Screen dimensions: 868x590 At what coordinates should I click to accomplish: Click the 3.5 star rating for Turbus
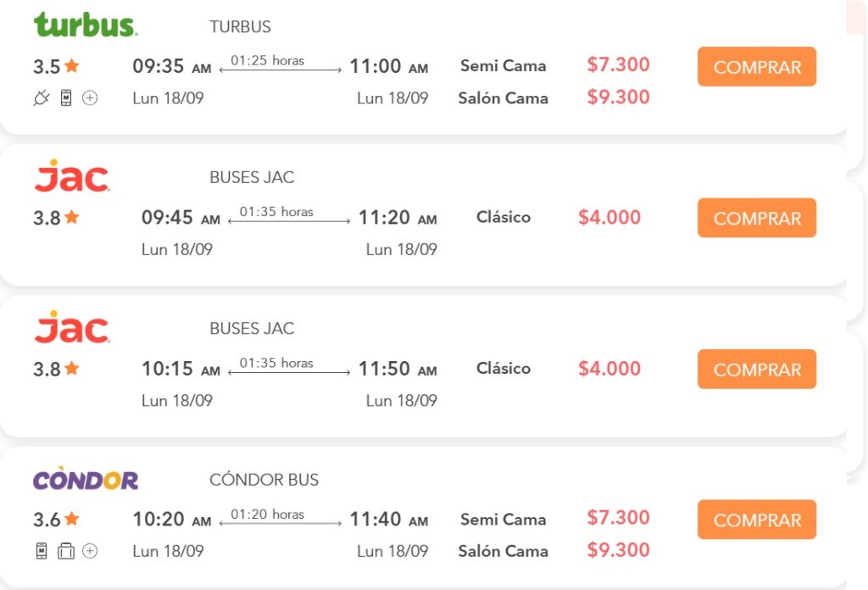point(56,66)
